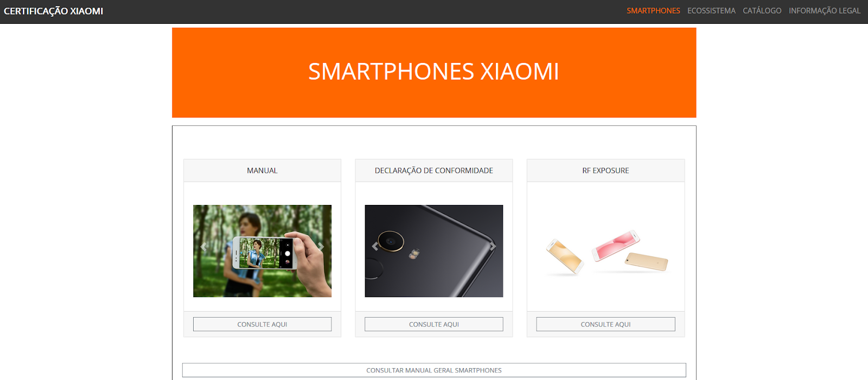Click Consulte Aqui under RF Exposure
The width and height of the screenshot is (868, 380).
(605, 324)
